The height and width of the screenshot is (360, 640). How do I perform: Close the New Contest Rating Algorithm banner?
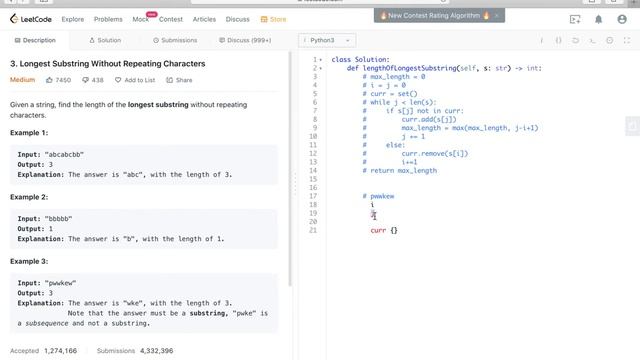tap(496, 16)
